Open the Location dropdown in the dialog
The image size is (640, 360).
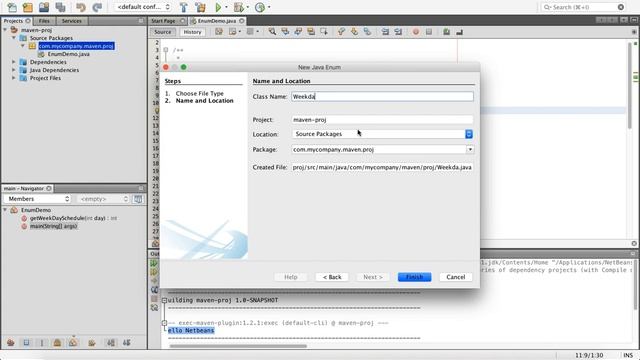click(x=469, y=134)
